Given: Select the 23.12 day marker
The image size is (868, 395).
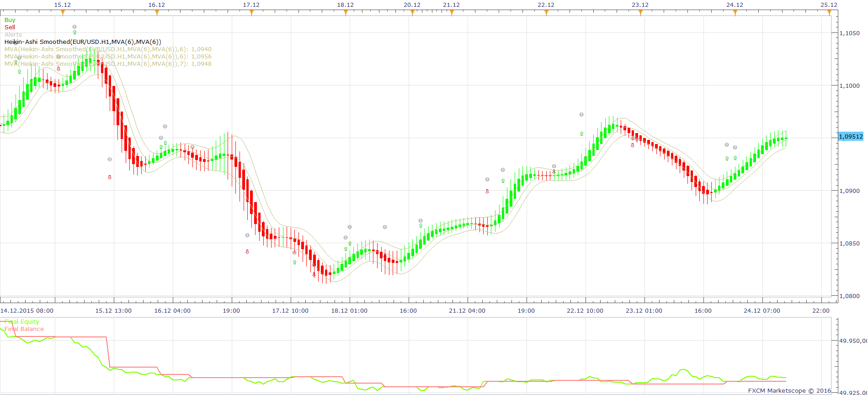Looking at the screenshot, I should pos(640,13).
